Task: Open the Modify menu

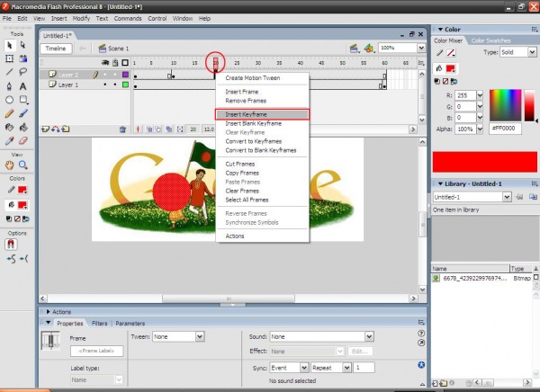Action: click(81, 19)
